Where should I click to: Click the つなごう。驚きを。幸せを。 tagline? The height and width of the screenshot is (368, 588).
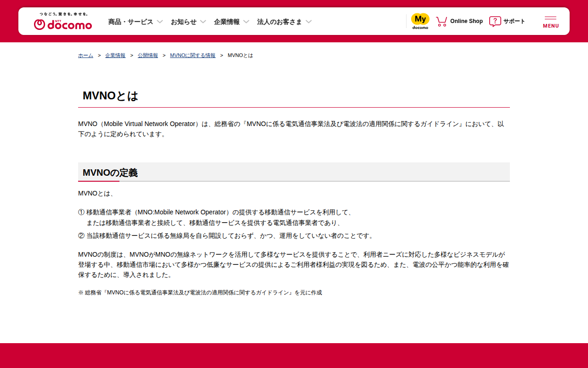63,14
